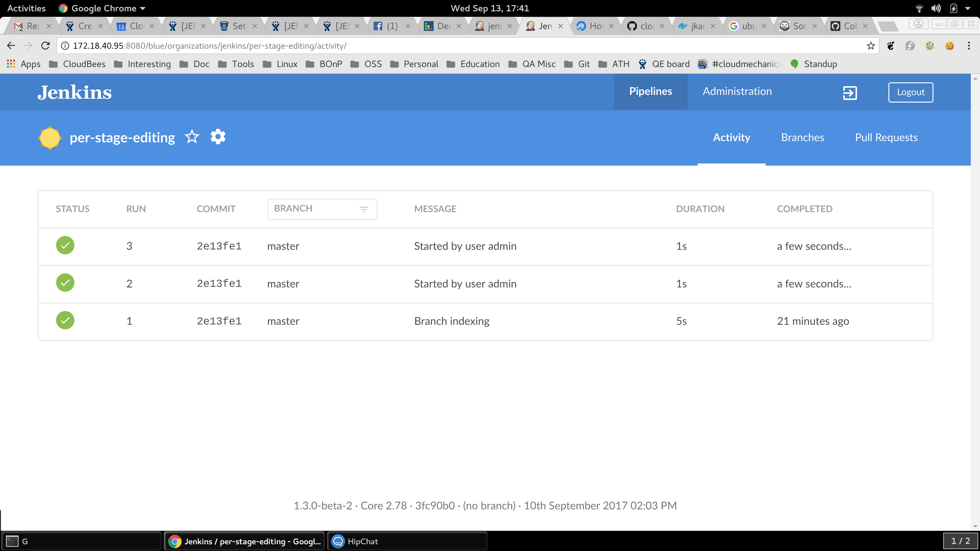Click the cookie extension icon
The image size is (980, 551).
point(949,46)
